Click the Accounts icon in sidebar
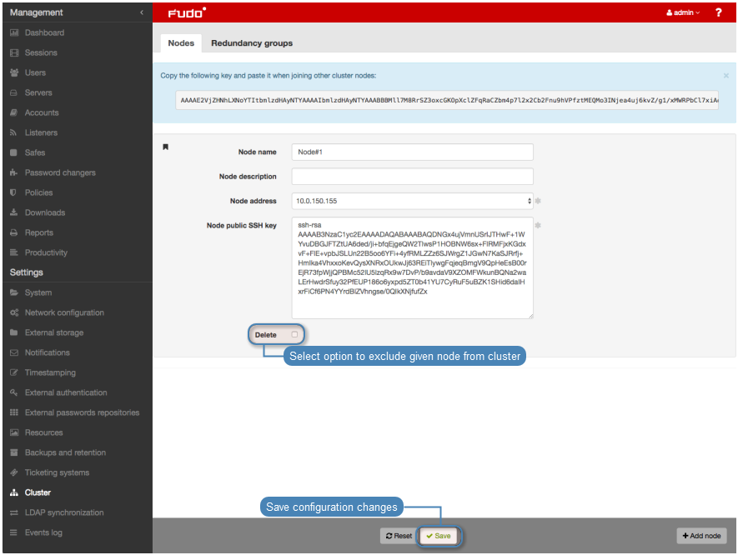Image resolution: width=743 pixels, height=560 pixels. [13, 112]
